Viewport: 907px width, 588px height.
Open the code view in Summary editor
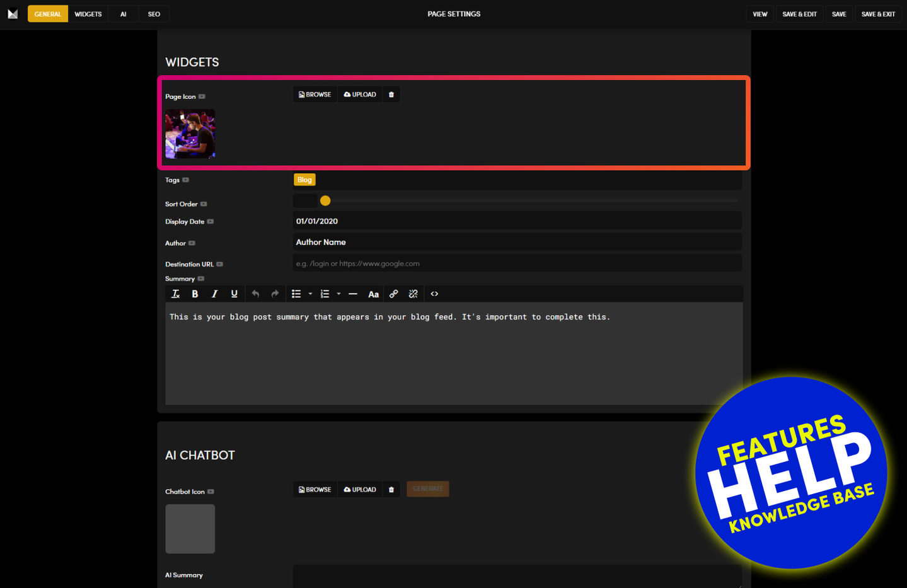coord(434,294)
